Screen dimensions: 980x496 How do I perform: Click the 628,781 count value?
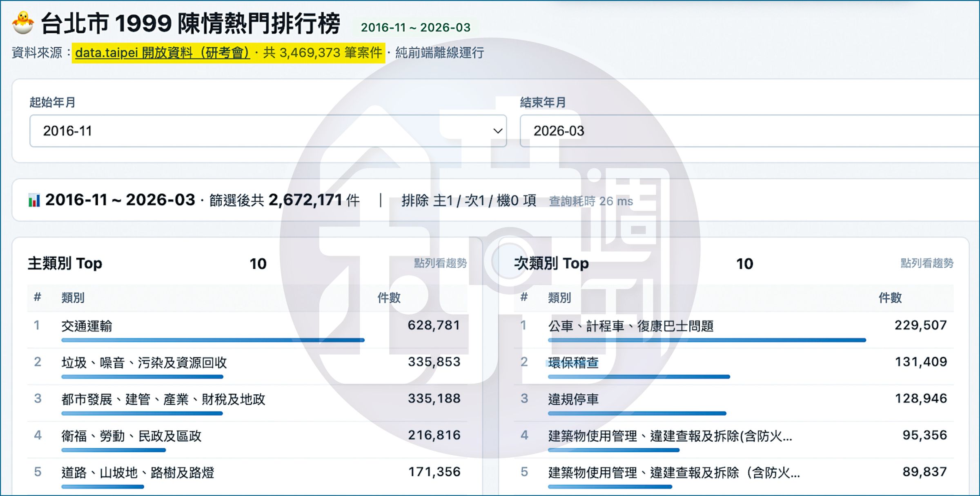tap(434, 325)
